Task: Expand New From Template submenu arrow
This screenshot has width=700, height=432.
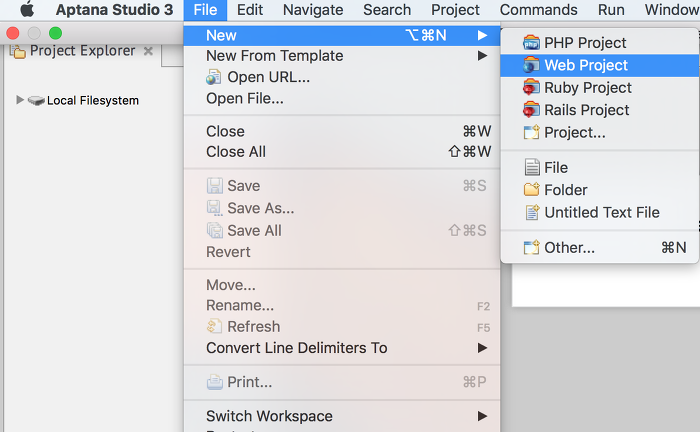Action: [482, 56]
